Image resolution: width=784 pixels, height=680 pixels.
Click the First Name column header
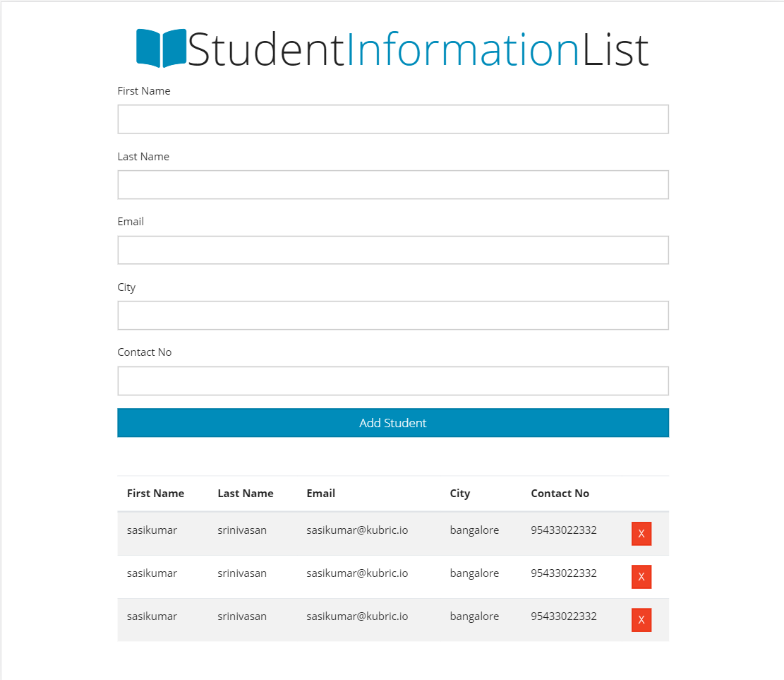(155, 494)
